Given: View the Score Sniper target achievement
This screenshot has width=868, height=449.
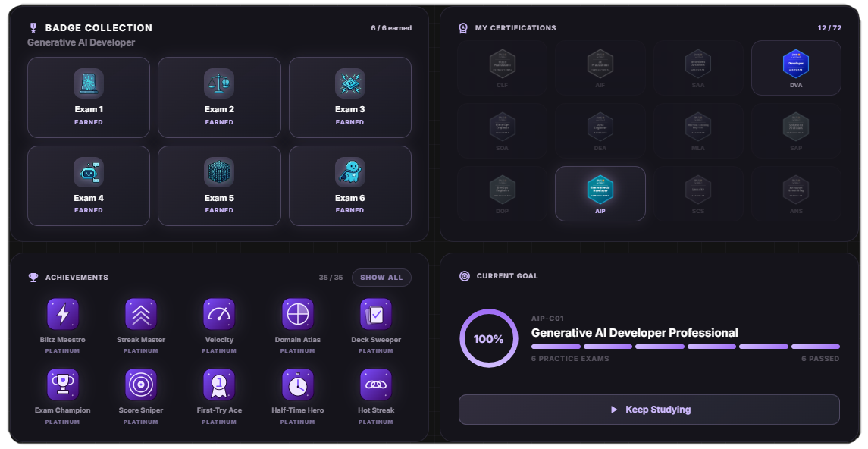Looking at the screenshot, I should pos(140,397).
